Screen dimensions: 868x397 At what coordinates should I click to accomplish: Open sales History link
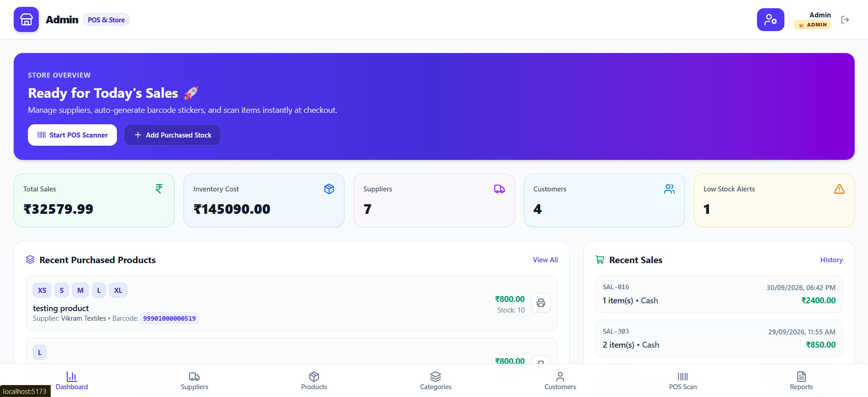tap(831, 259)
